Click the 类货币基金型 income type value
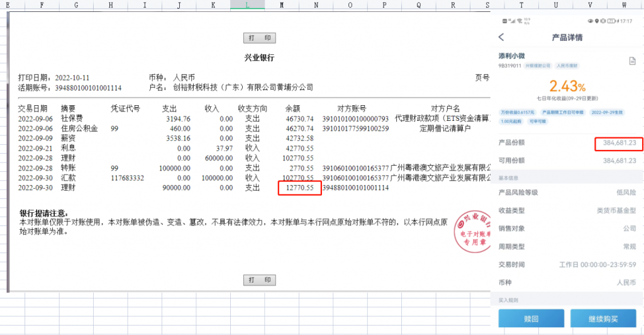The image size is (644, 335). (x=616, y=210)
